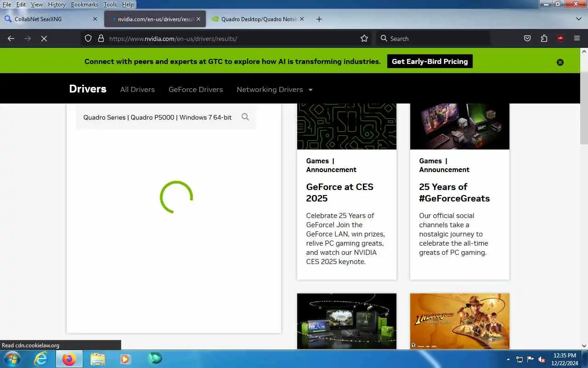Image resolution: width=588 pixels, height=368 pixels.
Task: Open a new browser tab
Action: point(319,19)
